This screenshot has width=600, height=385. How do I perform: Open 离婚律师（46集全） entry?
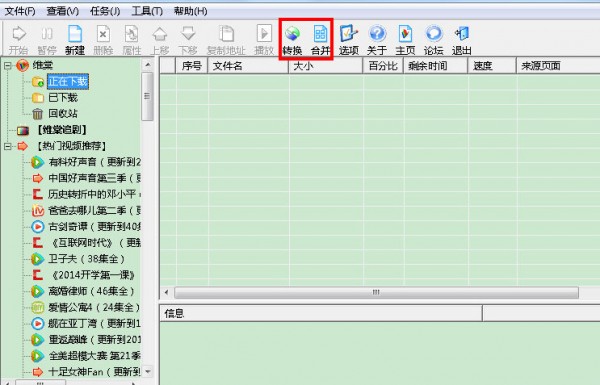pos(91,291)
